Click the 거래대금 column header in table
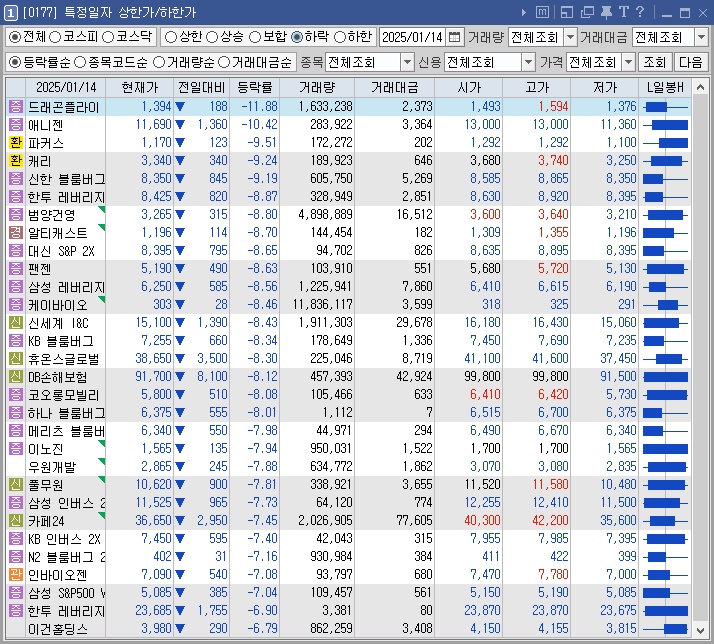The height and width of the screenshot is (644, 714). tap(394, 87)
